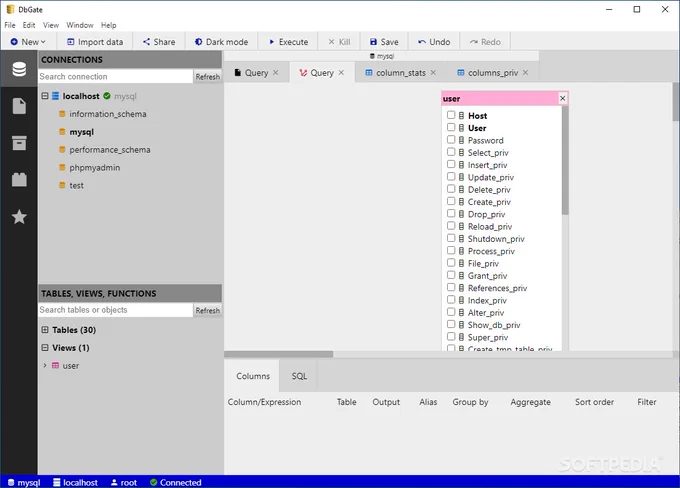Refresh the connections list
The image size is (680, 488).
click(x=207, y=76)
